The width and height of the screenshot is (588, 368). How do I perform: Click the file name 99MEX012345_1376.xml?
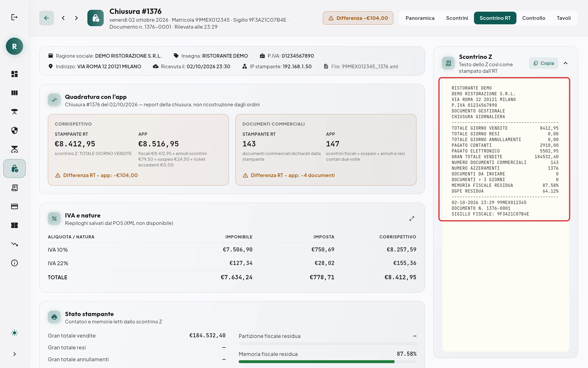pos(370,66)
